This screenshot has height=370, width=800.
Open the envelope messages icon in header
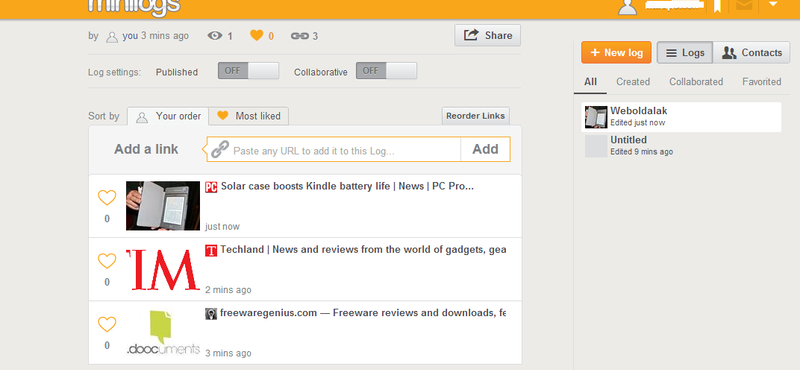(x=744, y=6)
